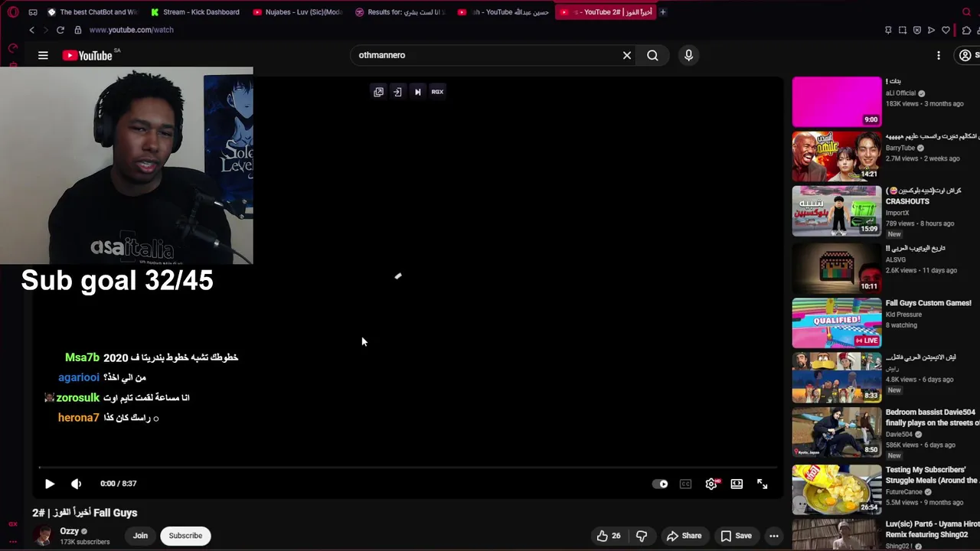Open the Opera GX main menu
The width and height of the screenshot is (980, 551).
(x=13, y=12)
